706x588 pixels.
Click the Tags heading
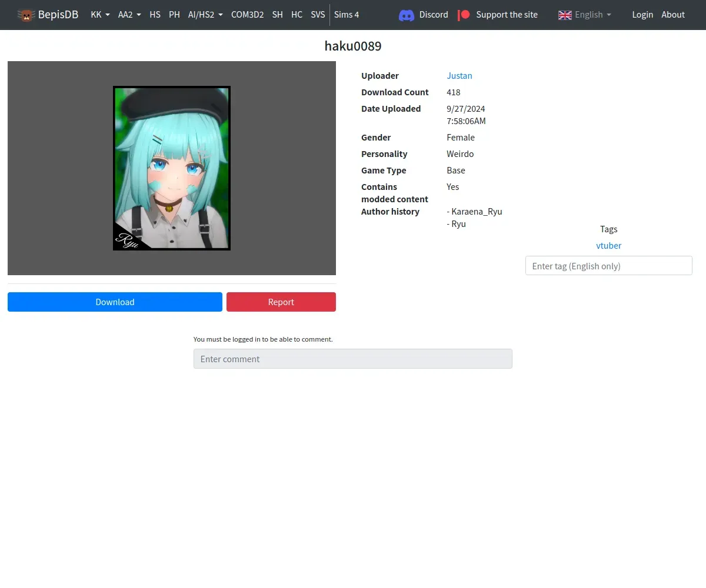coord(609,229)
